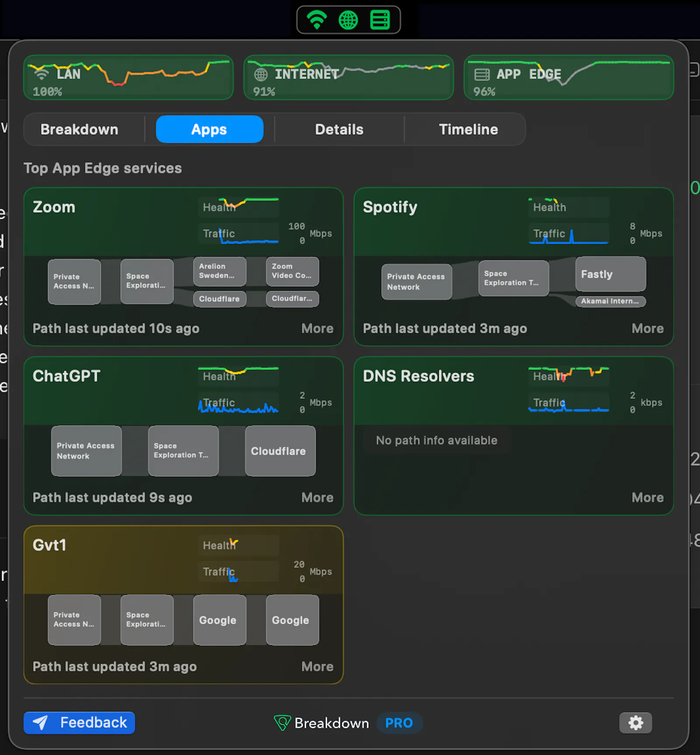Click the Cloudflare node in ChatGPT path
700x755 pixels.
click(x=280, y=451)
